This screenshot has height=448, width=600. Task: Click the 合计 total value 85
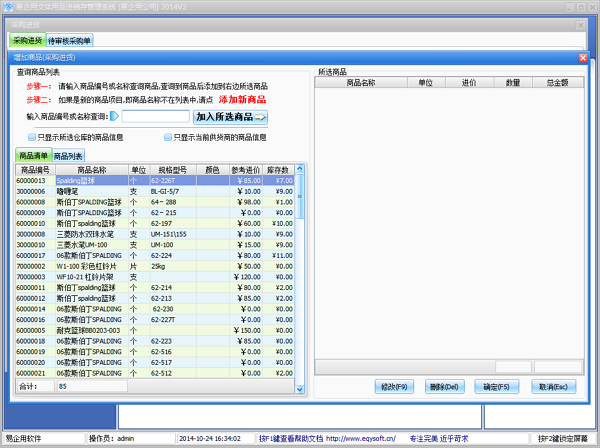(92, 386)
